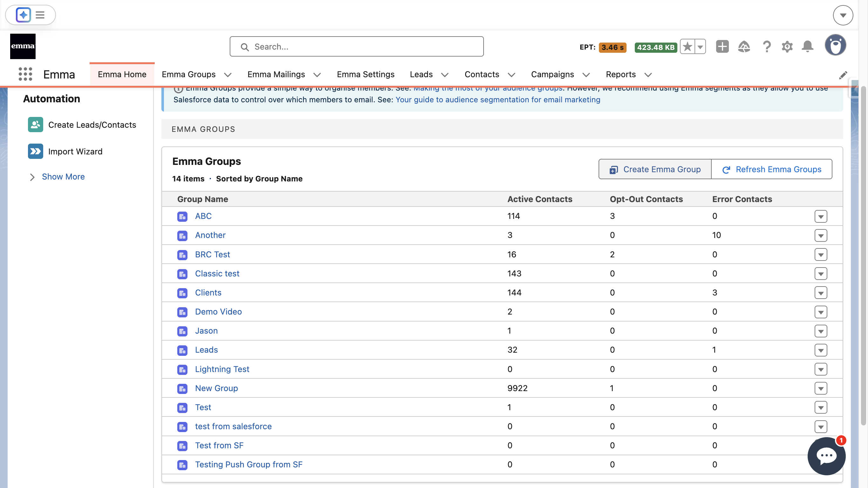Image resolution: width=868 pixels, height=488 pixels.
Task: Click the Emma logo
Action: click(23, 46)
